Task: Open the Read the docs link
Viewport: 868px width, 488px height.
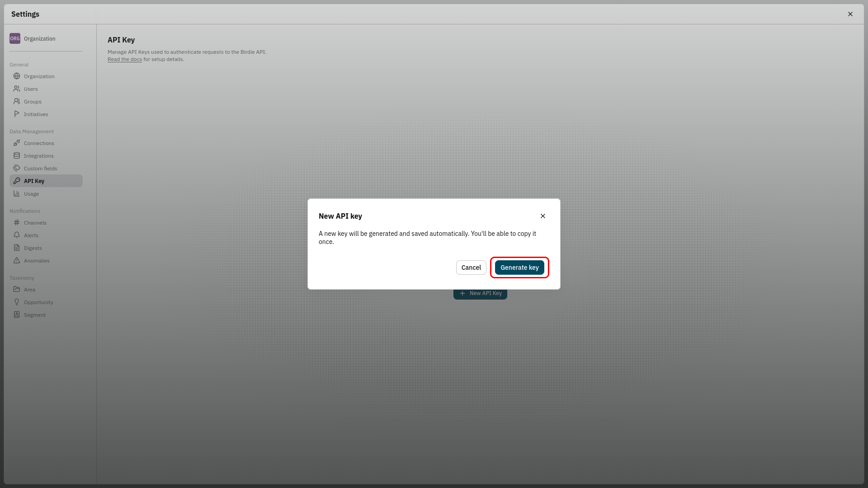Action: pyautogui.click(x=125, y=59)
